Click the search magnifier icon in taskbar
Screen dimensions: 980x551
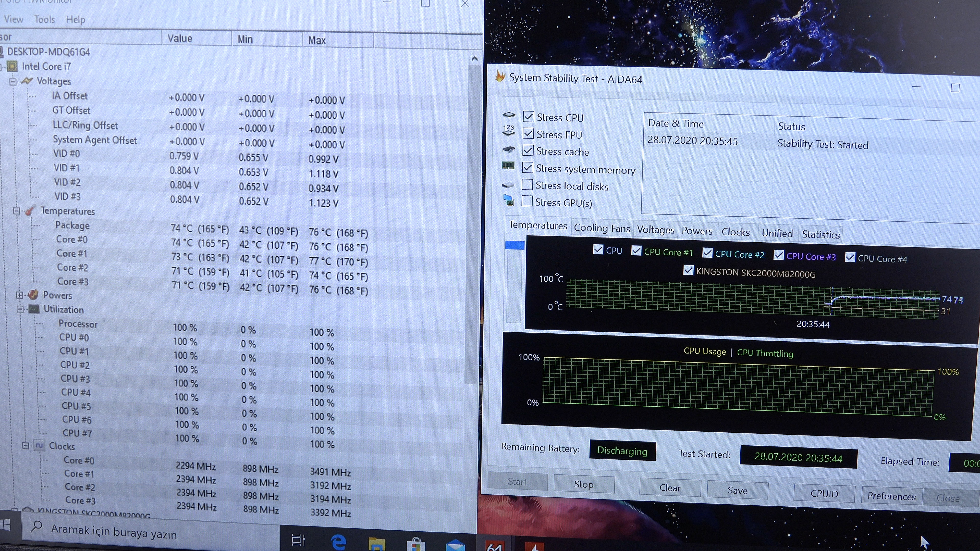click(x=36, y=526)
